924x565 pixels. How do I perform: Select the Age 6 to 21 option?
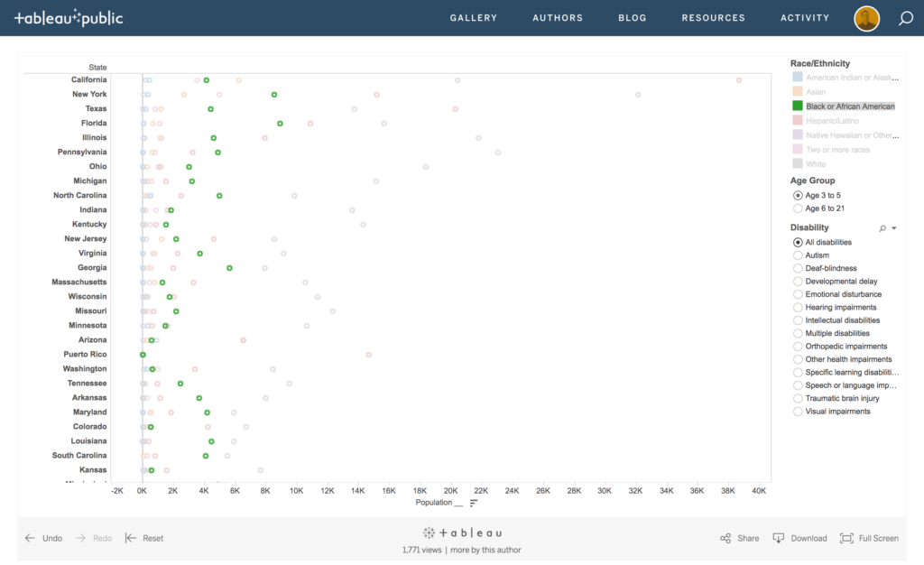click(x=798, y=208)
